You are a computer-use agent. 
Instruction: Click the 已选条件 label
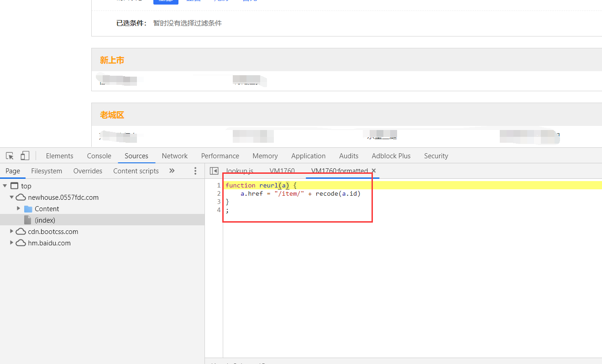click(x=131, y=23)
